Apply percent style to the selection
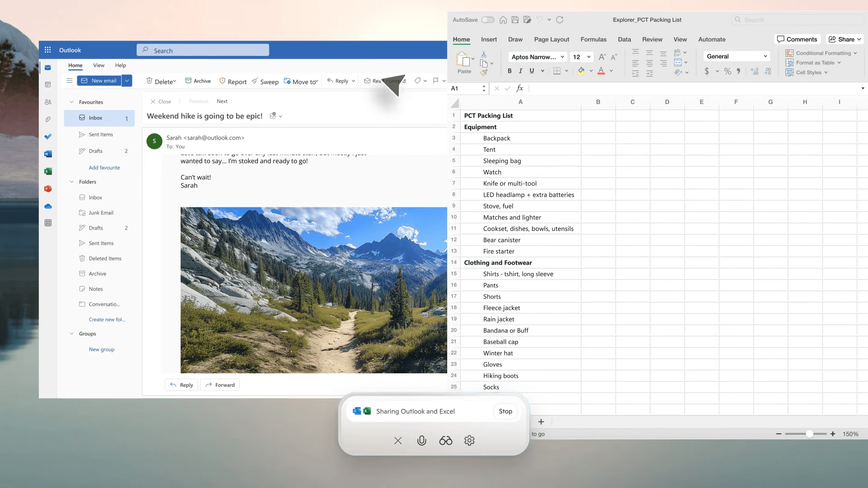The image size is (868, 488). (x=727, y=71)
